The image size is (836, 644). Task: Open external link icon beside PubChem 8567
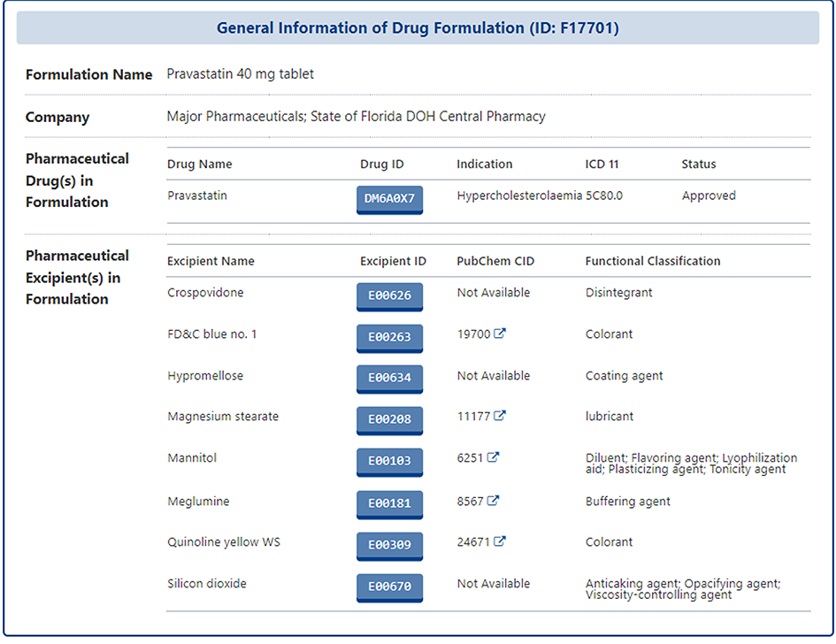pos(494,501)
